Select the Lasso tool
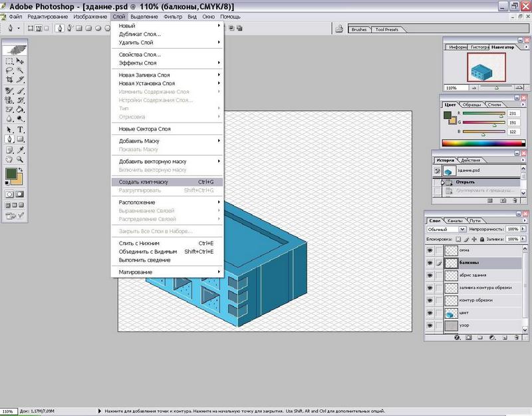 [9, 70]
